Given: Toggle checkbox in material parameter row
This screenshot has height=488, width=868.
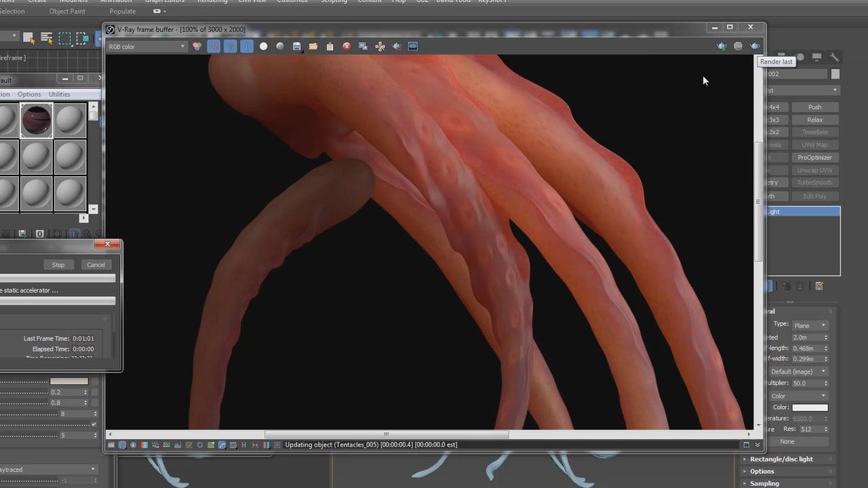Looking at the screenshot, I should click(x=94, y=424).
